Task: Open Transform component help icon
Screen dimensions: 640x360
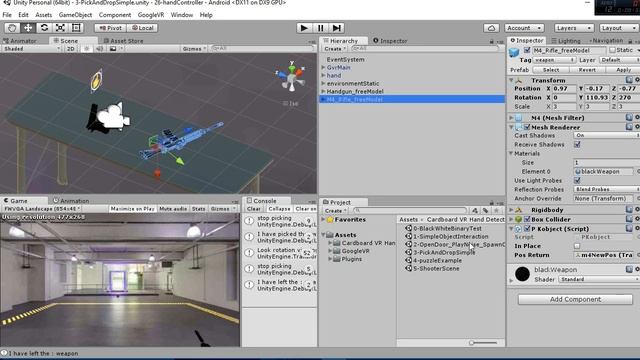Action: [x=629, y=80]
